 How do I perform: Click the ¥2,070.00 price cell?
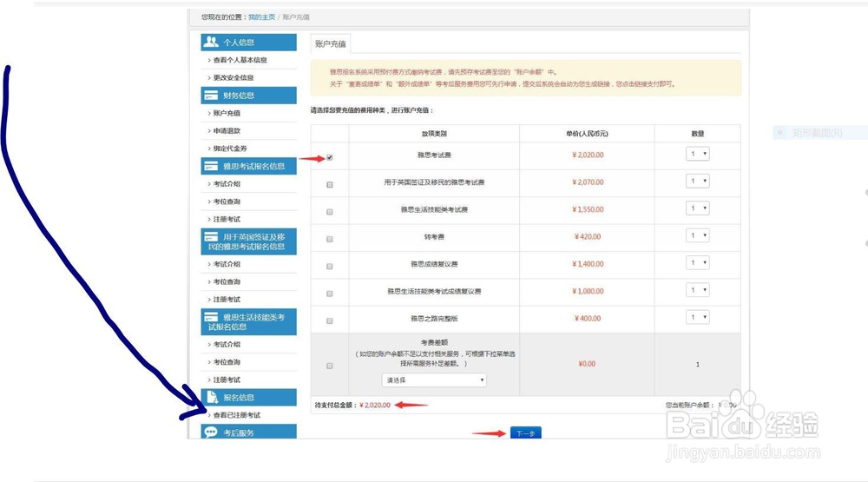[588, 182]
